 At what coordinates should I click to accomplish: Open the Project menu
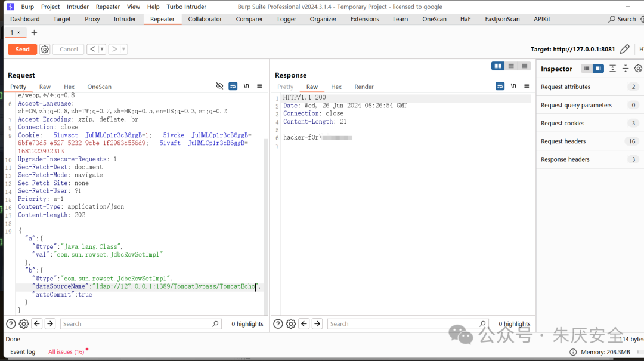(x=50, y=7)
